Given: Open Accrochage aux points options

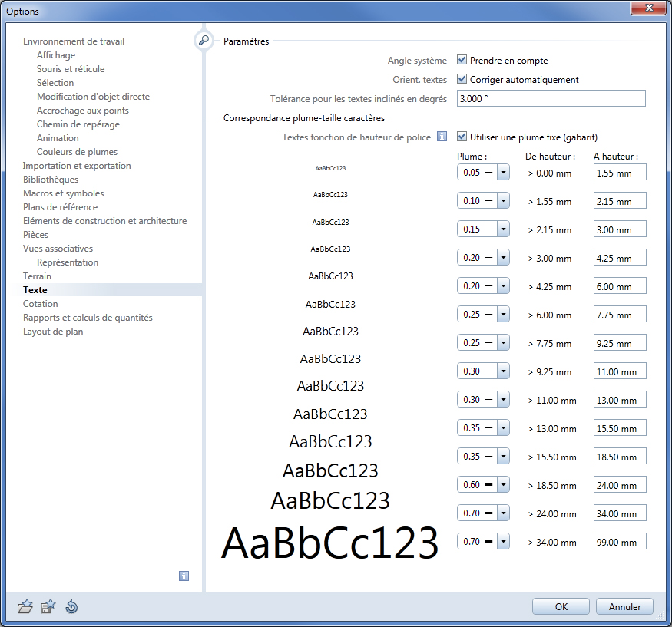Looking at the screenshot, I should pos(83,110).
